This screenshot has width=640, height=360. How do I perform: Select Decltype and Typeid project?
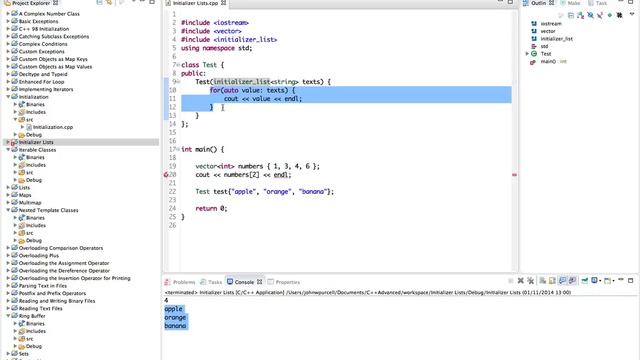43,74
